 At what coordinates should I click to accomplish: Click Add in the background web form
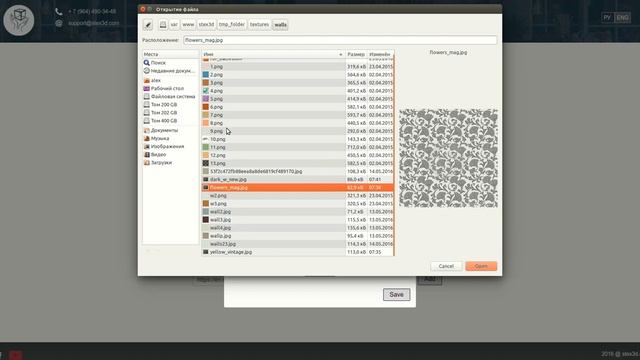click(430, 280)
